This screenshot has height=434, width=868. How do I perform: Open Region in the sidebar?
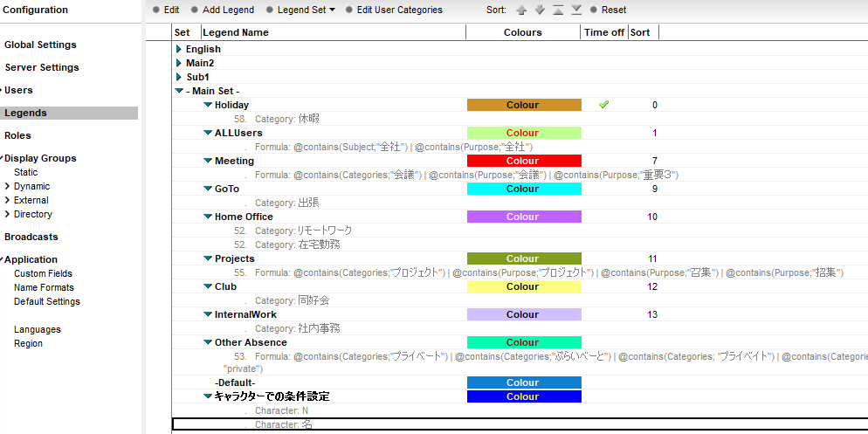click(28, 343)
